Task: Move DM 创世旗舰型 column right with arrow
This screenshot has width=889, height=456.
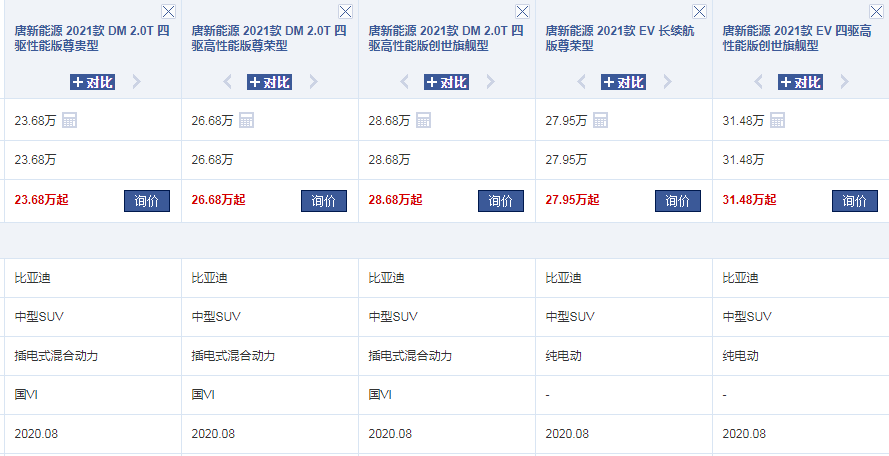Action: coord(490,82)
